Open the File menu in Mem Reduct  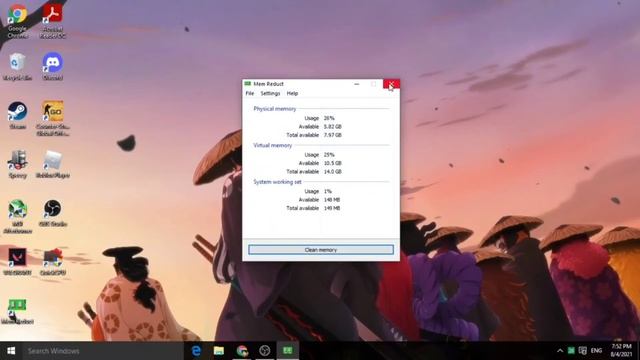tap(250, 93)
